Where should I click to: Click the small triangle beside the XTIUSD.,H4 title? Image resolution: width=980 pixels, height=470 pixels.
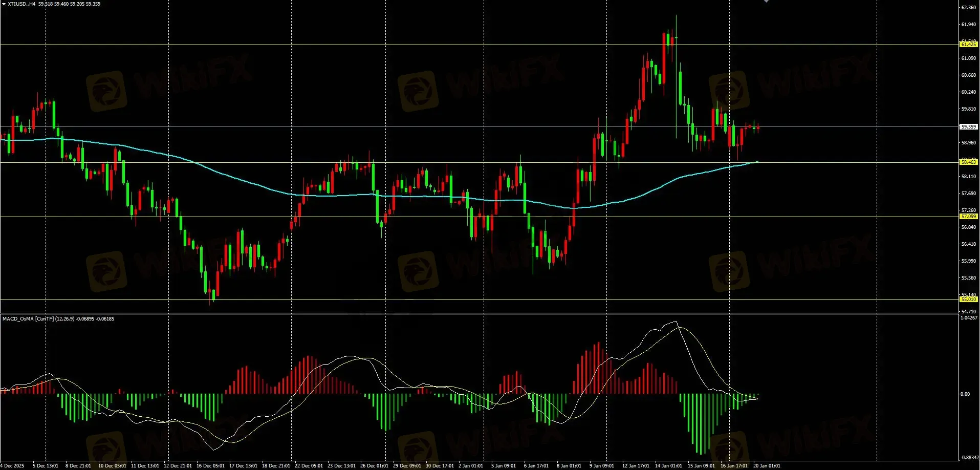pos(4,4)
